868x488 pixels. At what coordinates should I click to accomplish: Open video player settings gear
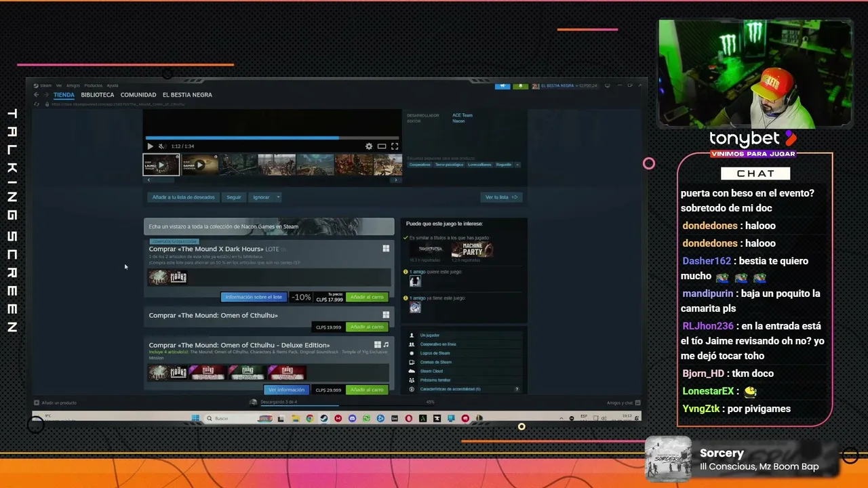369,146
